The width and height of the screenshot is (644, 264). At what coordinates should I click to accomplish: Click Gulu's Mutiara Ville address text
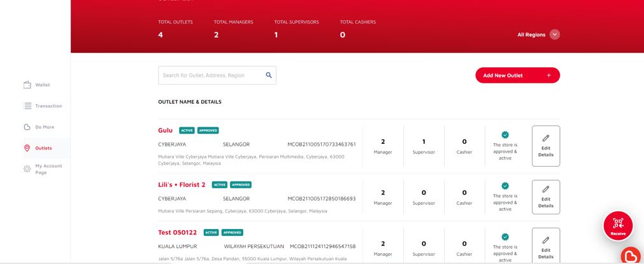tap(252, 160)
